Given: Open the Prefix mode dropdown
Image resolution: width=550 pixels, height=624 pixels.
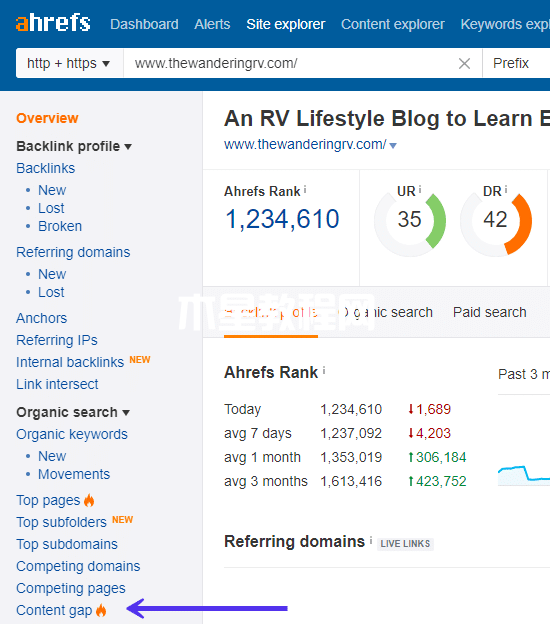Looking at the screenshot, I should click(516, 63).
